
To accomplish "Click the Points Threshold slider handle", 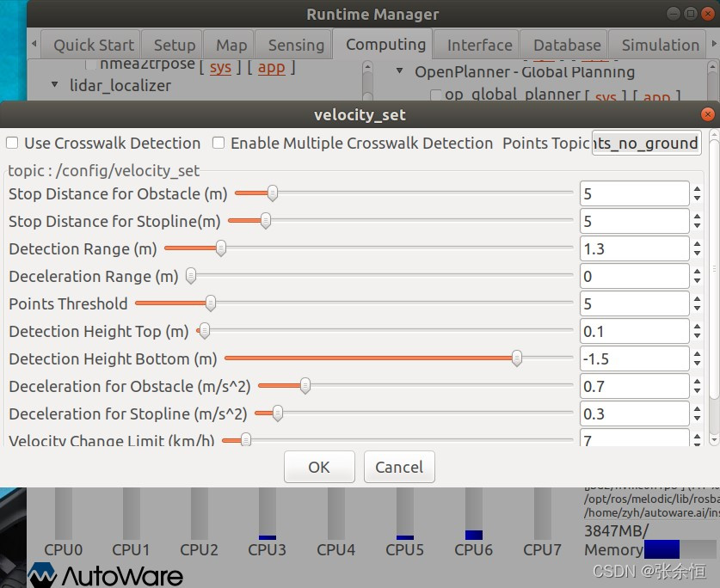I will (x=210, y=303).
